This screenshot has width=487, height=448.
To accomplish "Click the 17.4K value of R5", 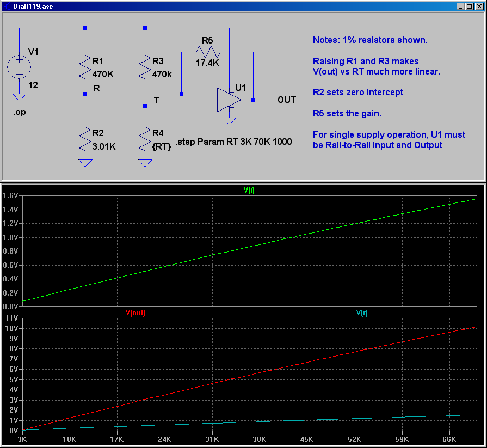I will (x=207, y=63).
